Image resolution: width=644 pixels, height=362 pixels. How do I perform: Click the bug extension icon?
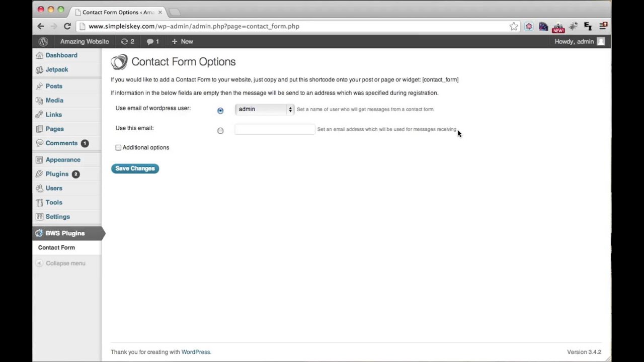[x=573, y=26]
